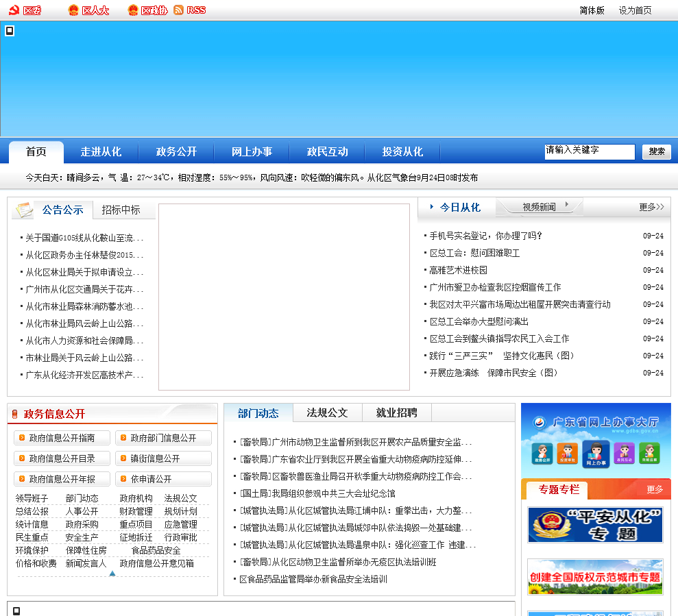
Task: Open the orange 投资审批 icon in the 办事大厅 banner
Action: click(x=568, y=453)
